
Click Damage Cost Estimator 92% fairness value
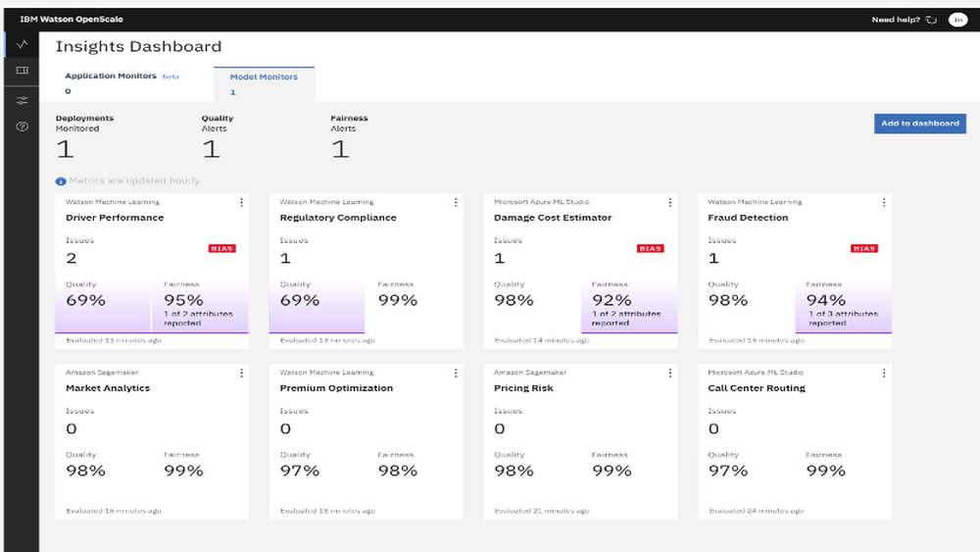[x=612, y=301]
